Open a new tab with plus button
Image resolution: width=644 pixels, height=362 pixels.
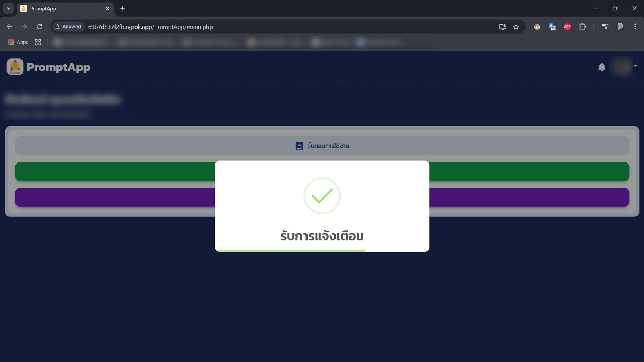(x=123, y=8)
